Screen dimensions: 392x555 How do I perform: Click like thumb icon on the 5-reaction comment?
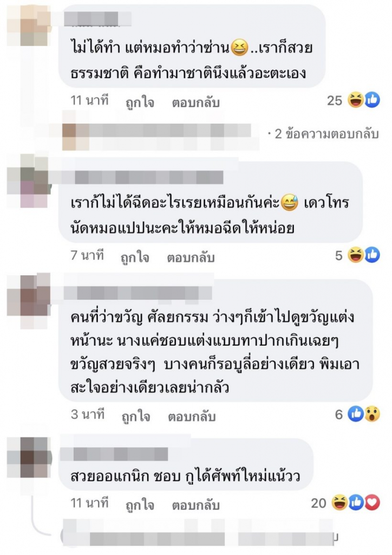point(372,255)
